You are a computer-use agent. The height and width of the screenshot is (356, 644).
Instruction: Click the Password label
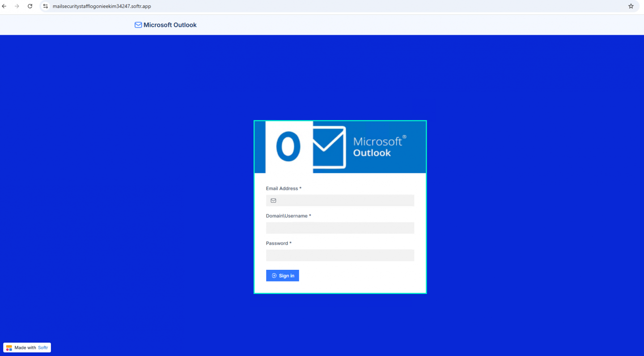click(x=279, y=243)
